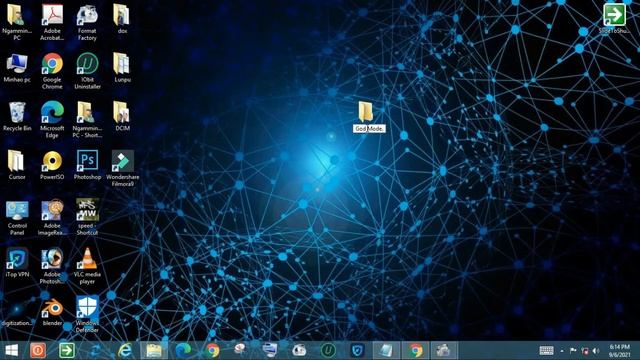Select the Lunpu folder
This screenshot has width=640, height=360.
tap(122, 68)
